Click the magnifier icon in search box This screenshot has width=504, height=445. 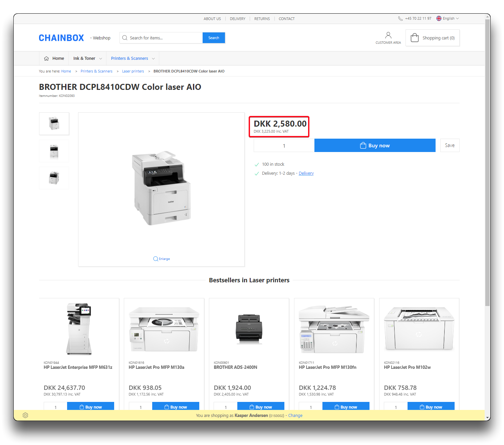click(x=125, y=38)
